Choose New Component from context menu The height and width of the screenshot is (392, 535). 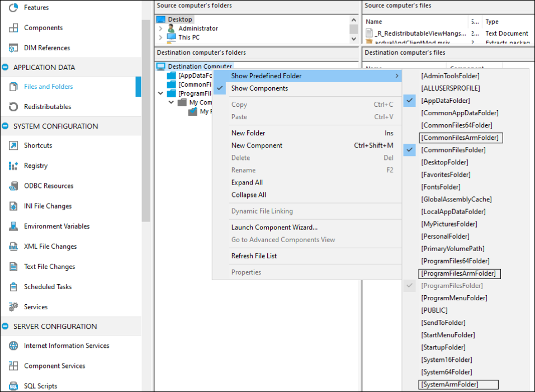click(x=257, y=145)
